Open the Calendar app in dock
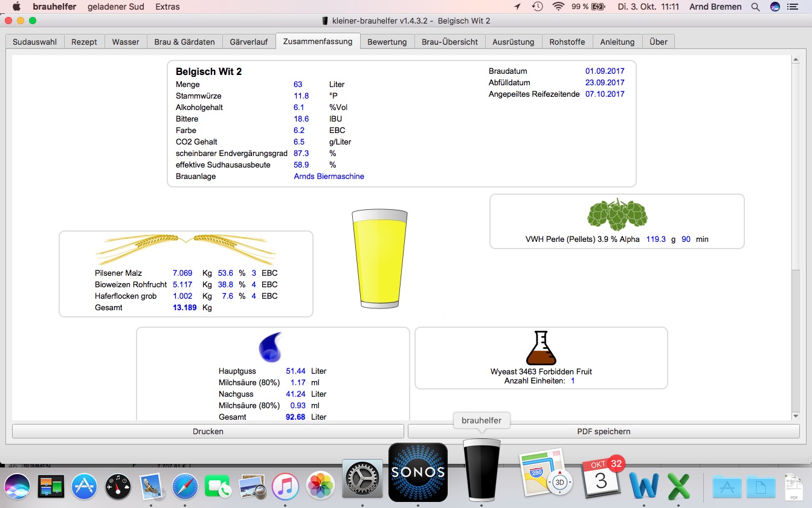This screenshot has height=508, width=812. click(x=601, y=478)
